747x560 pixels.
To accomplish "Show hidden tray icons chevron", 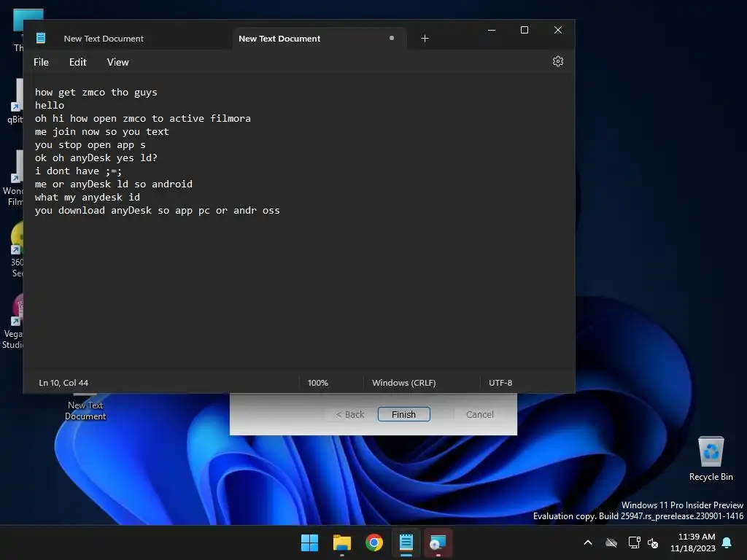I will [588, 542].
